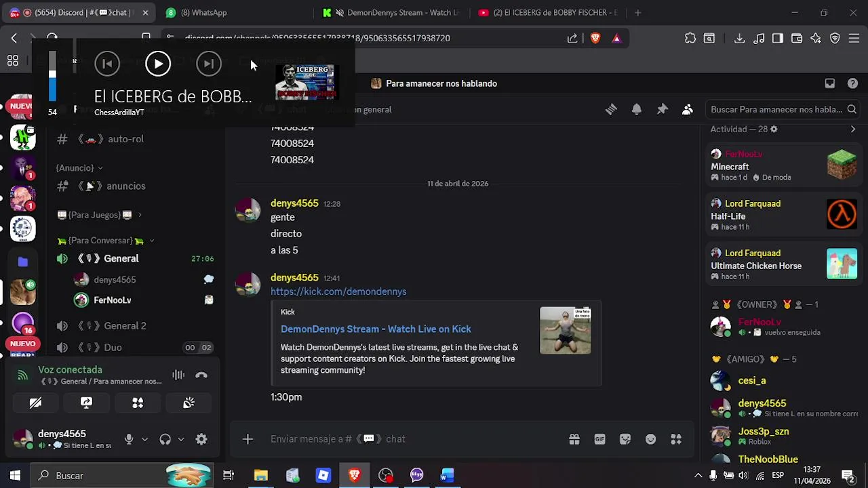The width and height of the screenshot is (868, 488).
Task: Open Brave Rewards triangle icon
Action: pyautogui.click(x=616, y=39)
